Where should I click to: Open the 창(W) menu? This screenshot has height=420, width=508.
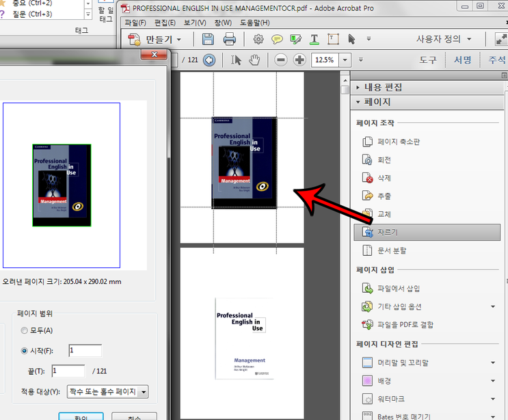223,23
